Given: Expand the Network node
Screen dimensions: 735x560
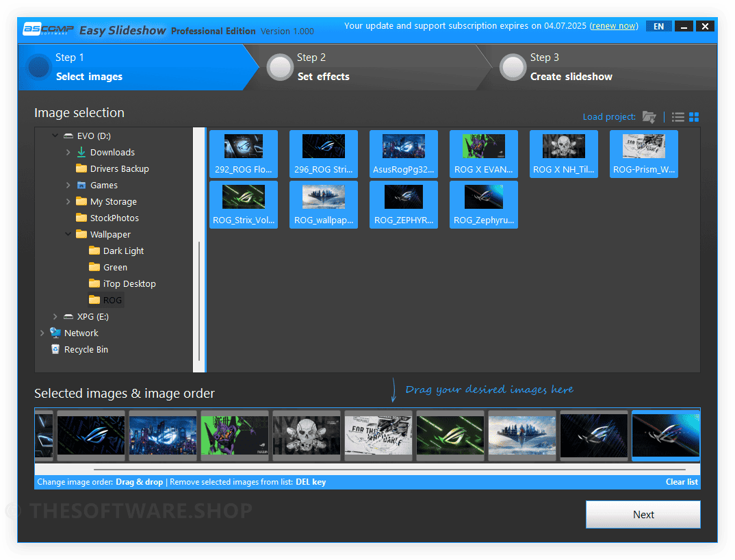Looking at the screenshot, I should click(42, 333).
